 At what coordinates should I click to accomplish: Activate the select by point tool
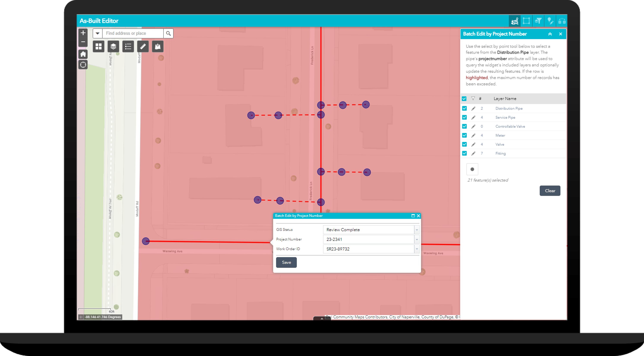[x=472, y=169]
